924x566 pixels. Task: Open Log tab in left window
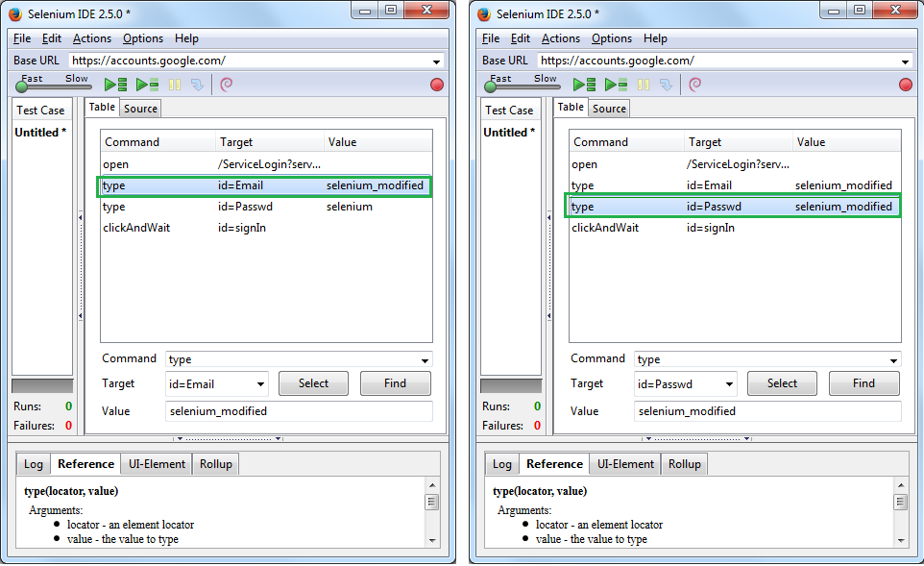click(x=33, y=464)
